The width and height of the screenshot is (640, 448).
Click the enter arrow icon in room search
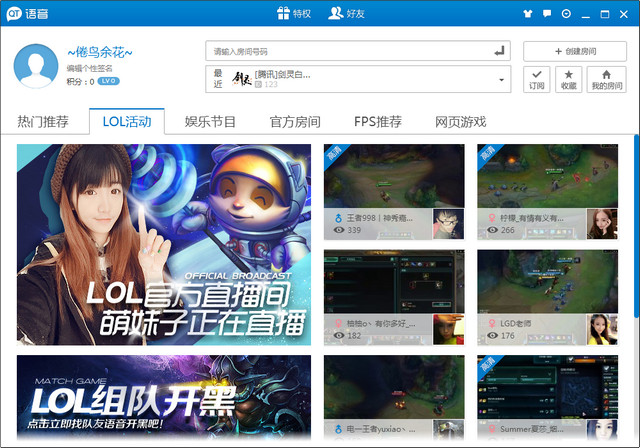499,51
